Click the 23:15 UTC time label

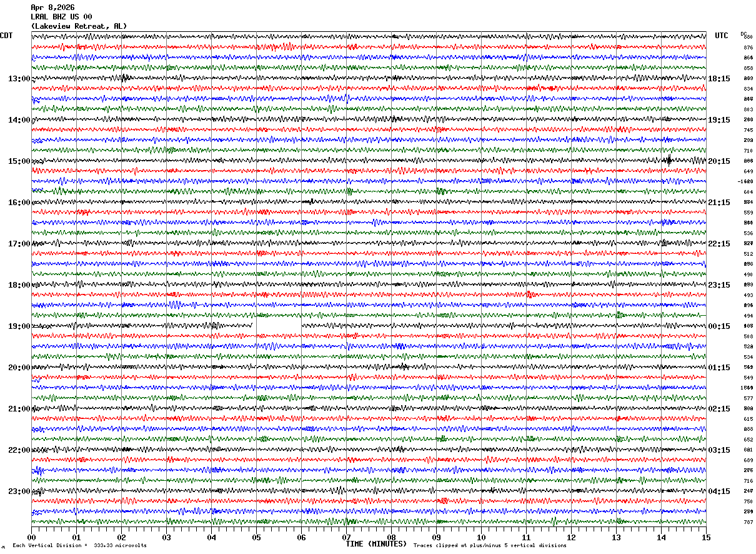click(x=719, y=285)
